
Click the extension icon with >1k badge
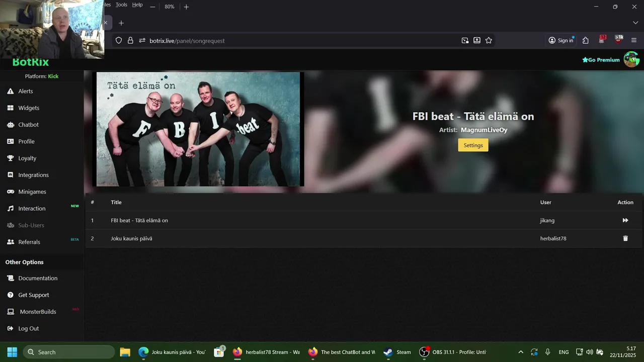[x=619, y=40]
